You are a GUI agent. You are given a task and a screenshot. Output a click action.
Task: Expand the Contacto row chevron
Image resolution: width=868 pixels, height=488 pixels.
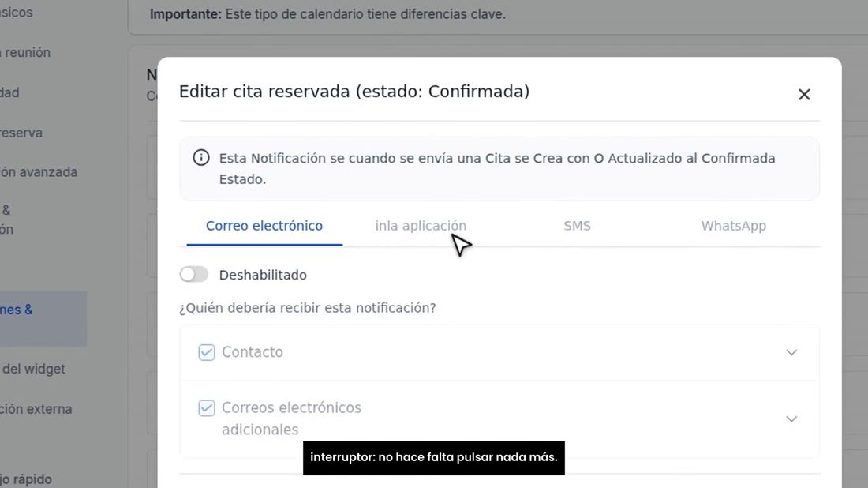point(791,352)
